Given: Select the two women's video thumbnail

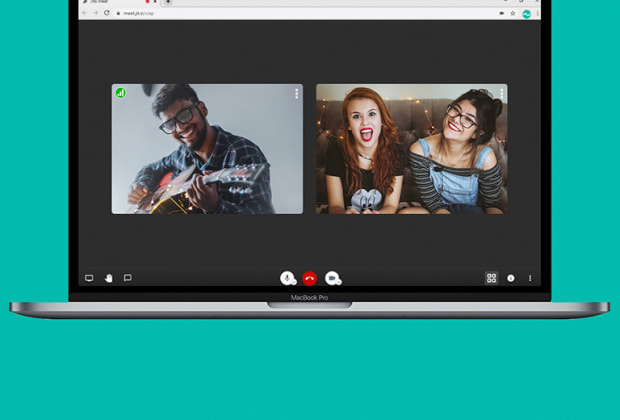Looking at the screenshot, I should pyautogui.click(x=411, y=150).
